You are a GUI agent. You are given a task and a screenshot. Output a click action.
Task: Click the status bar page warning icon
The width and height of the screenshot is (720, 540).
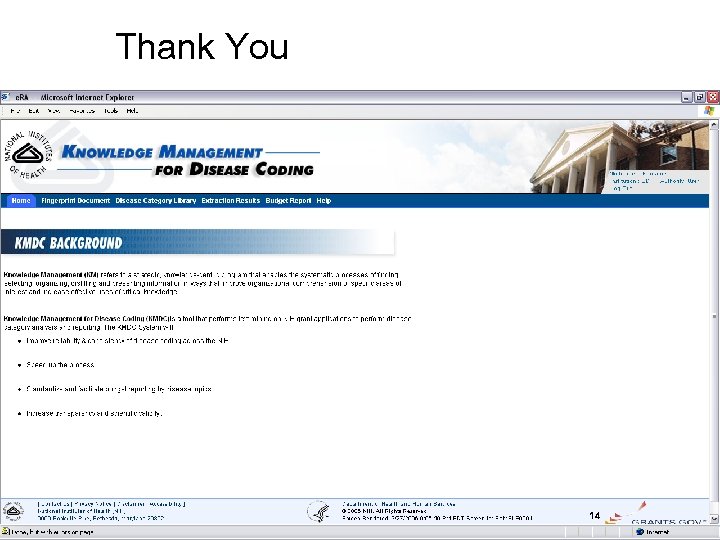5,532
